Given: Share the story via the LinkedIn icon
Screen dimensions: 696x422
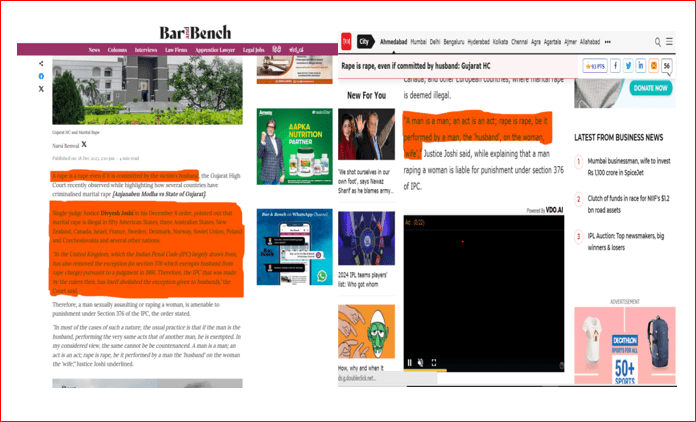Looking at the screenshot, I should pos(640,66).
